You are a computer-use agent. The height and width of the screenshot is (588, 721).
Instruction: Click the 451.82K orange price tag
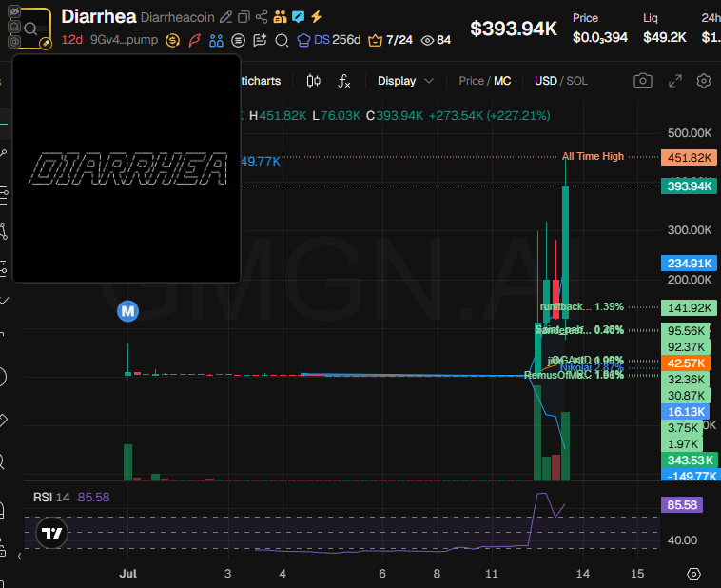pyautogui.click(x=689, y=157)
